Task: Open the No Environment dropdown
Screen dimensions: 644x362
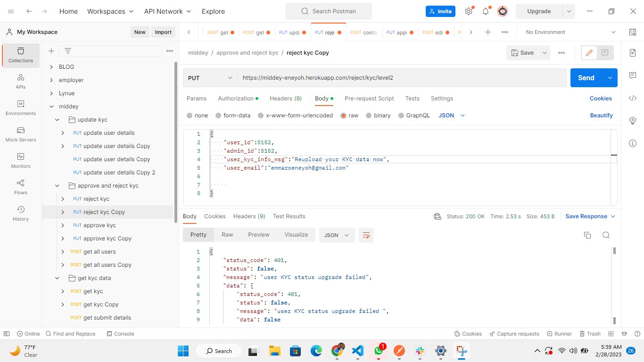Action: (x=570, y=32)
